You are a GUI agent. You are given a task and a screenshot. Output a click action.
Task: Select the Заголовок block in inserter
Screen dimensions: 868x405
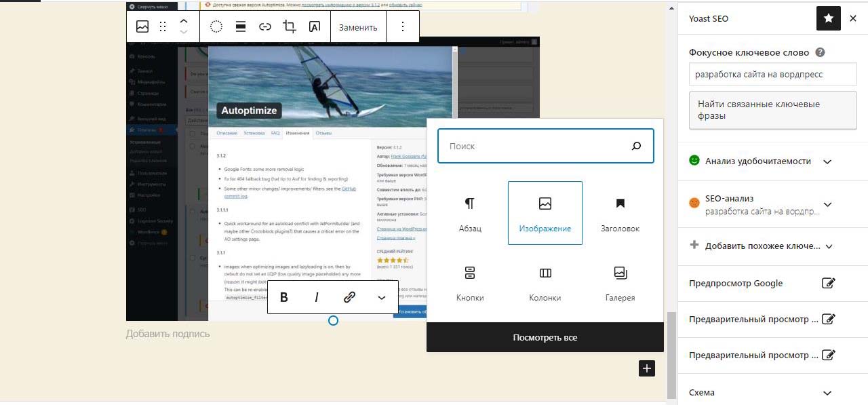click(x=620, y=214)
